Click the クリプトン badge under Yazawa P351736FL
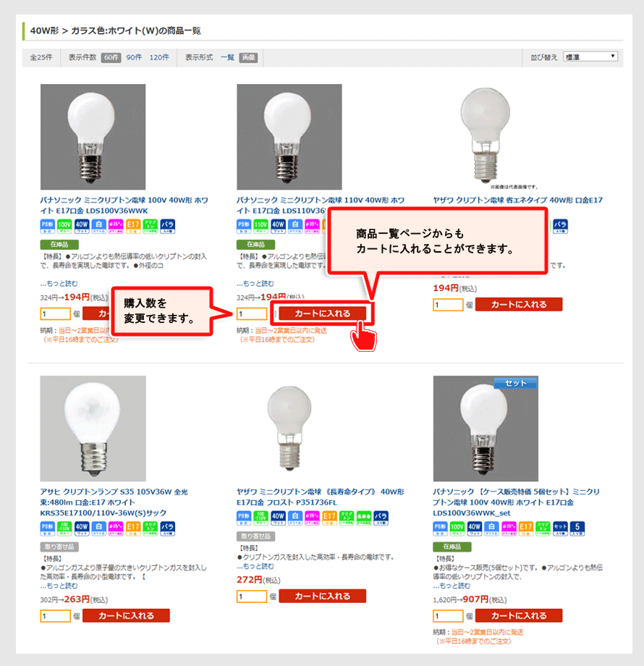 click(347, 518)
